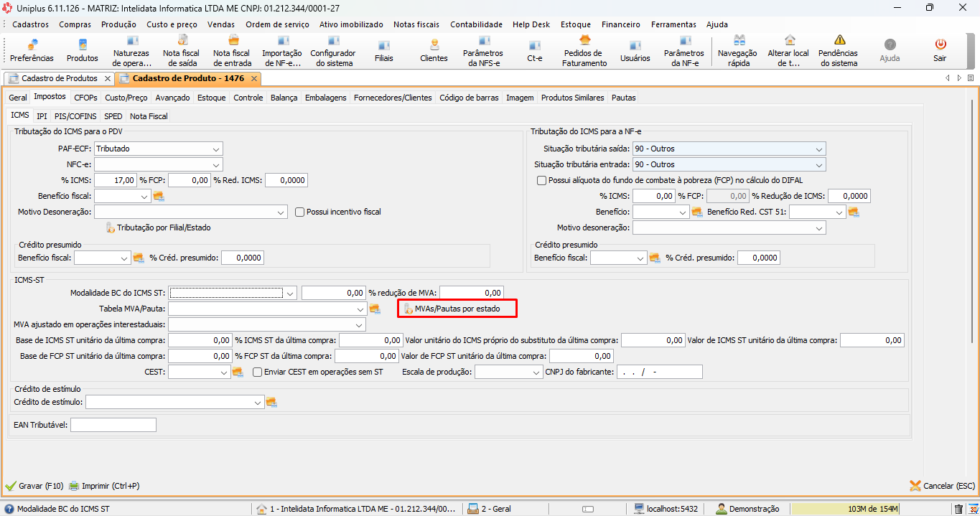Open the Produtos toolbar icon

tap(83, 51)
